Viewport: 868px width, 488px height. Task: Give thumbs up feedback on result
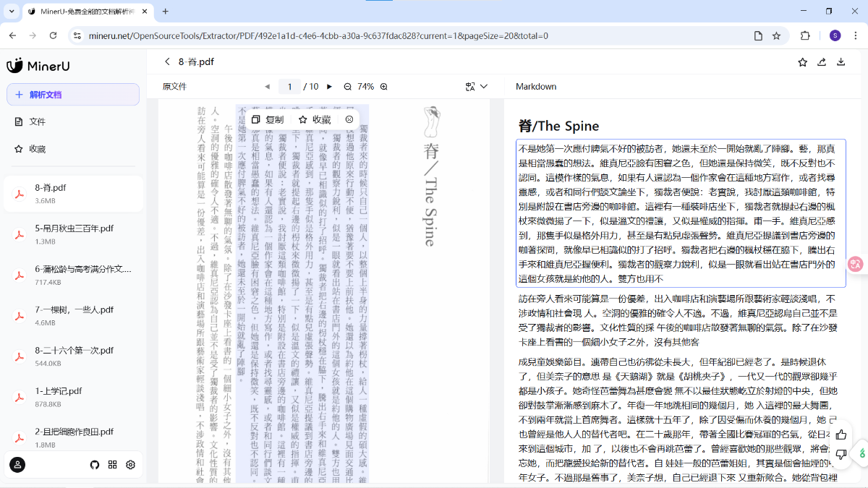click(x=841, y=435)
